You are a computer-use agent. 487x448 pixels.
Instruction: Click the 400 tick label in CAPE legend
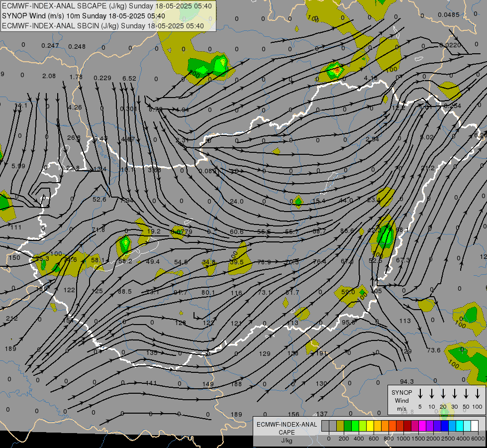[x=359, y=439]
